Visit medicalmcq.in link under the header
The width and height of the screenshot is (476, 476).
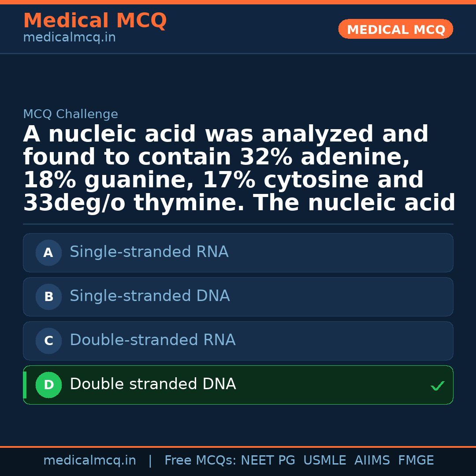[69, 38]
